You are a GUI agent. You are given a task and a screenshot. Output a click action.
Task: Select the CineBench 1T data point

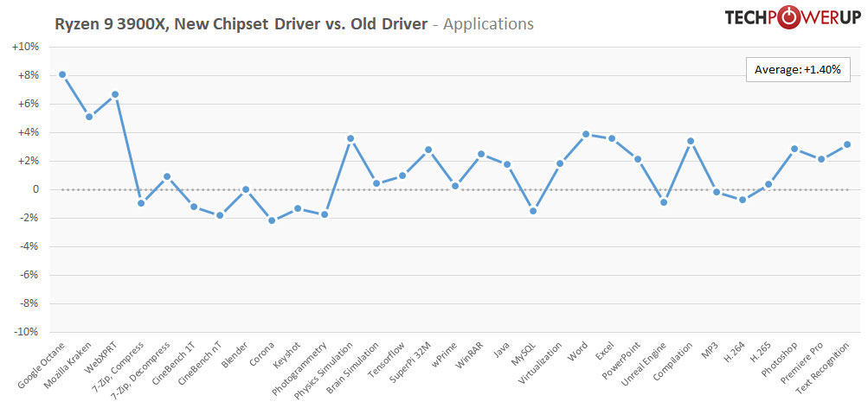coord(194,207)
